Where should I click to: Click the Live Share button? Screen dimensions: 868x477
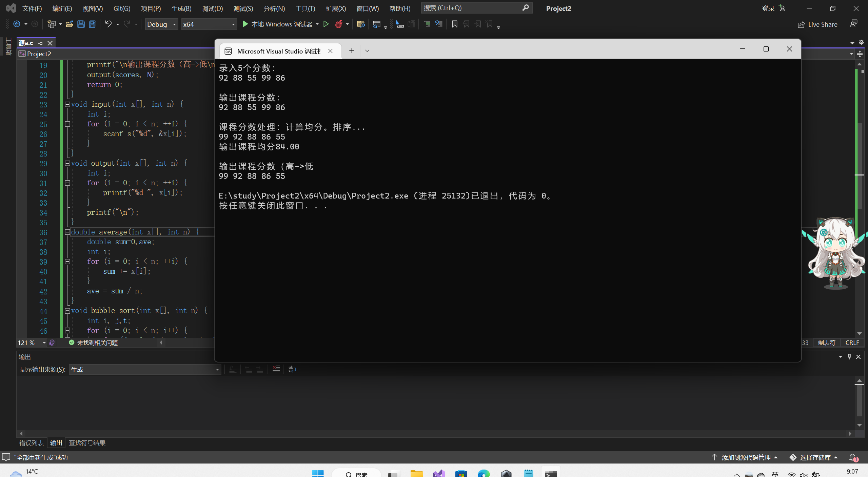click(x=817, y=24)
